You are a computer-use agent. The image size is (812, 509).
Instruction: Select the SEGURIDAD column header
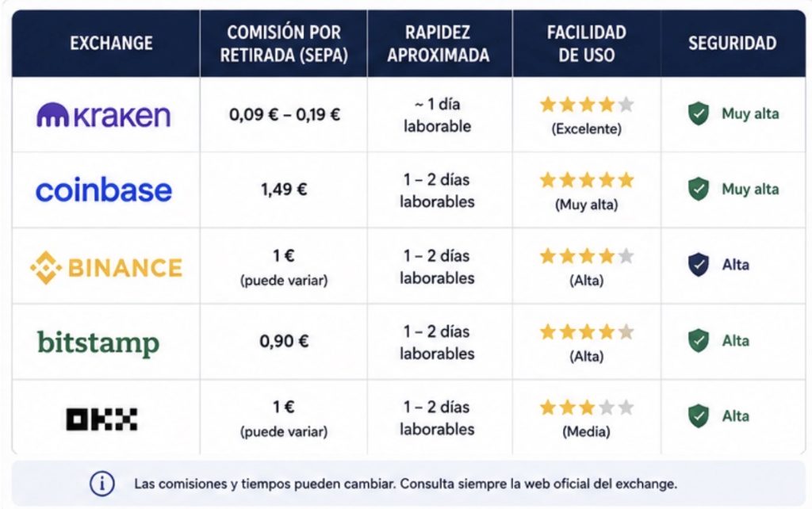[x=732, y=43]
